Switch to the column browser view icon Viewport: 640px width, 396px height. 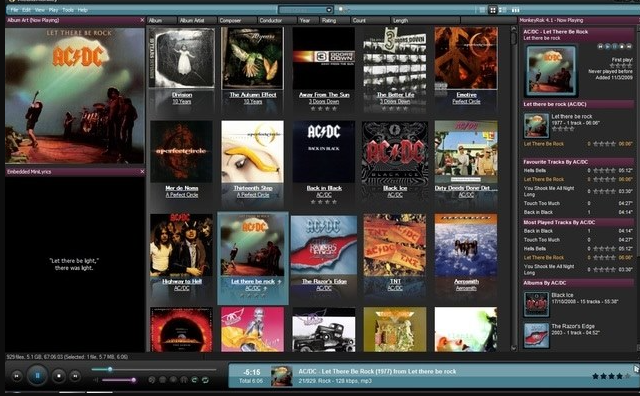516,10
